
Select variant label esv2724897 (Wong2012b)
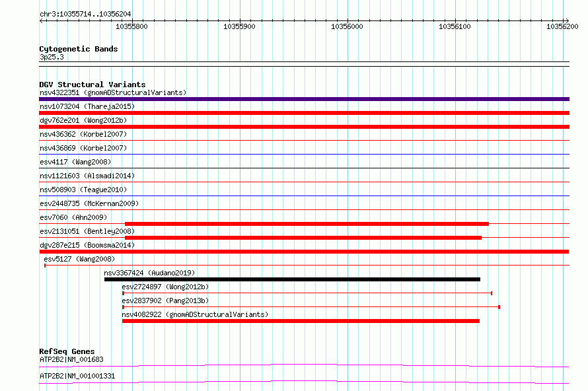coord(165,287)
